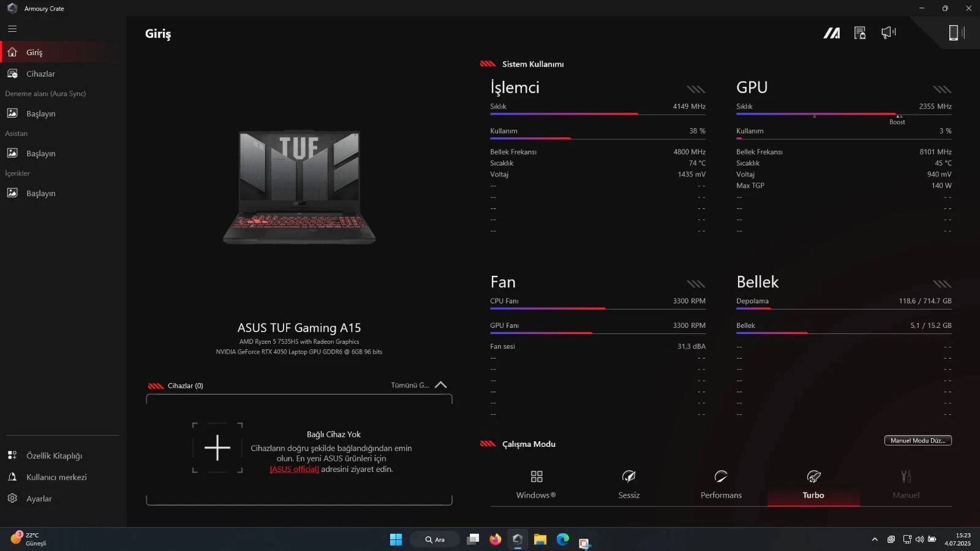The height and width of the screenshot is (551, 980).
Task: Open the megaphone announcements icon
Action: [888, 32]
